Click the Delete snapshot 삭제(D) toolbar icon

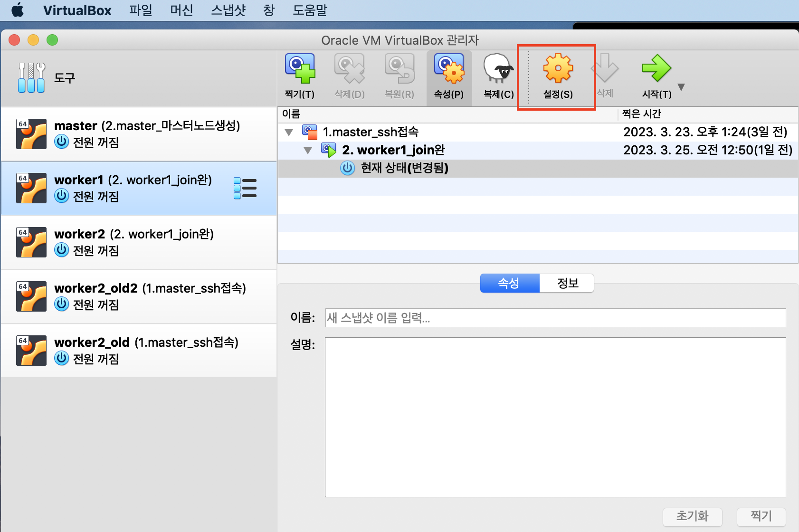350,76
